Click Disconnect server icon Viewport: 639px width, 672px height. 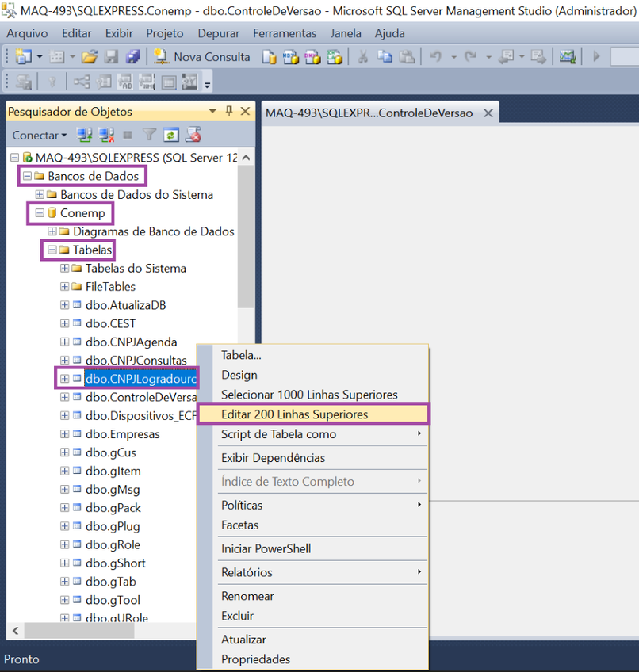[x=106, y=136]
